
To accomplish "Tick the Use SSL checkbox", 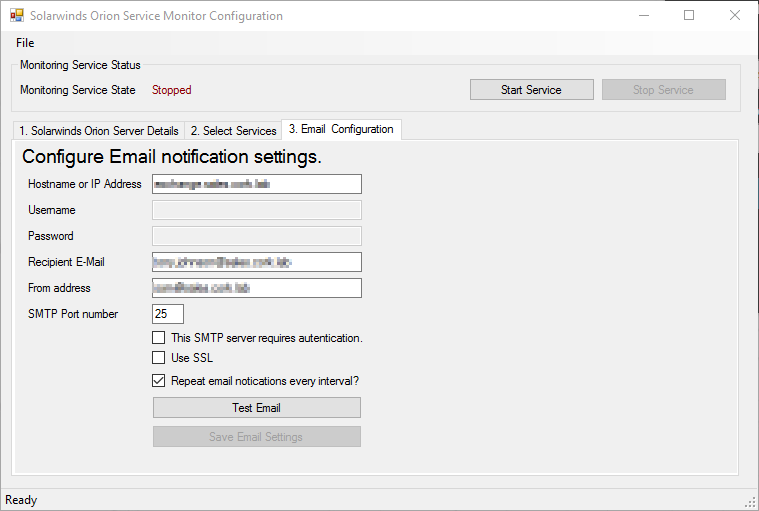I will (x=158, y=358).
